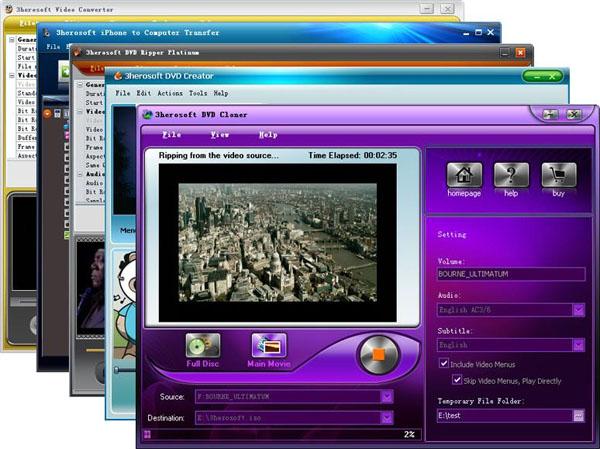Select Full Disc copy mode
Image resolution: width=600 pixels, height=449 pixels.
(x=203, y=345)
